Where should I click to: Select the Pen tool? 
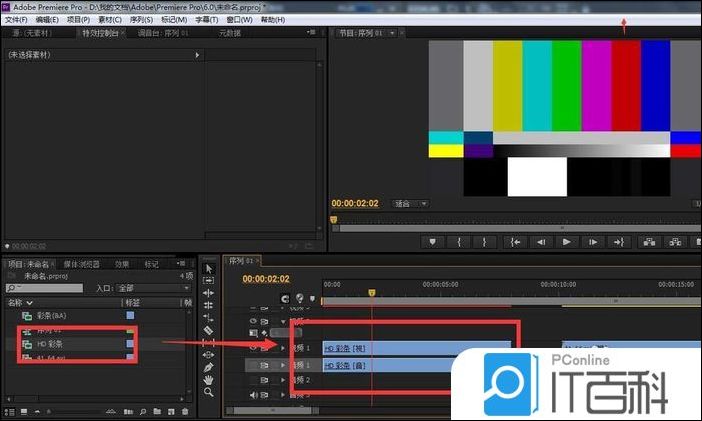click(x=208, y=367)
